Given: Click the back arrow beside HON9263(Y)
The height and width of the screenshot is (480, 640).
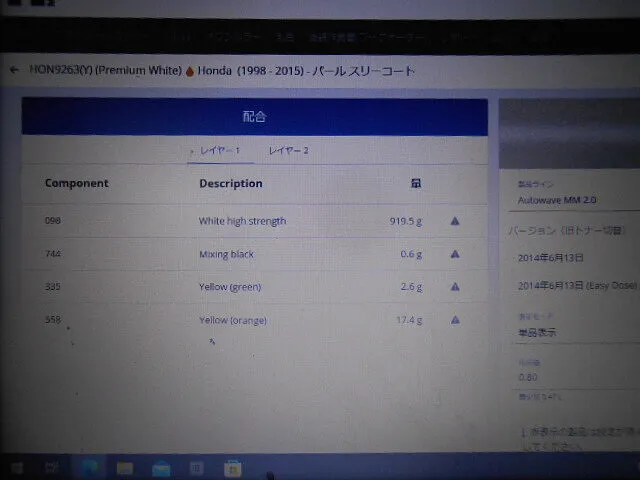Looking at the screenshot, I should point(13,71).
